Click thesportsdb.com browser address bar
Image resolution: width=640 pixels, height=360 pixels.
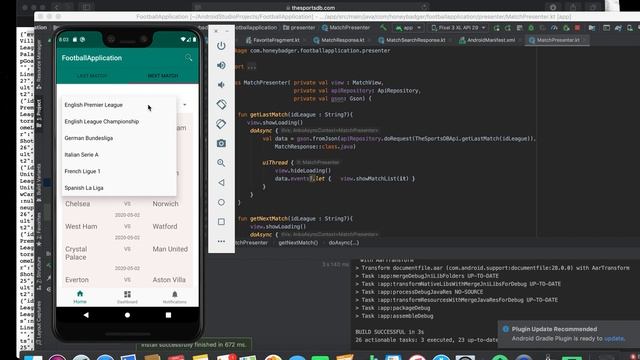(x=311, y=7)
